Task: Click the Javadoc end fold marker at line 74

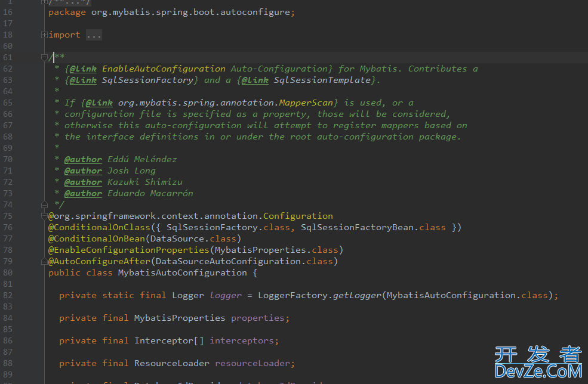Action: click(x=44, y=205)
